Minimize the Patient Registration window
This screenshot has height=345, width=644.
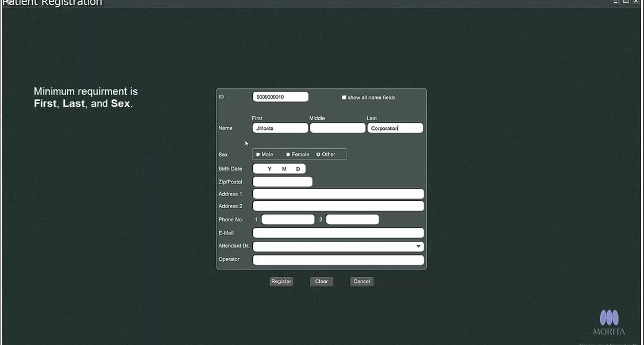616,2
